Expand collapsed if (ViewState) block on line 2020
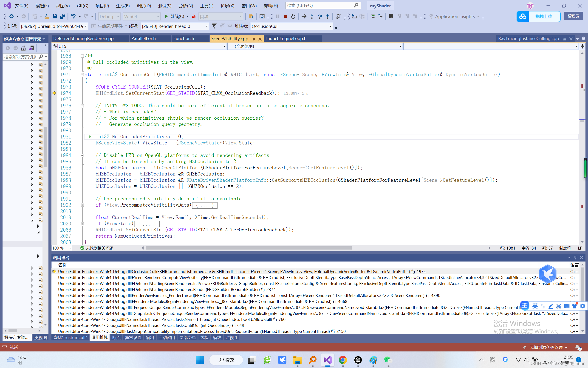588x368 pixels. coord(82,224)
